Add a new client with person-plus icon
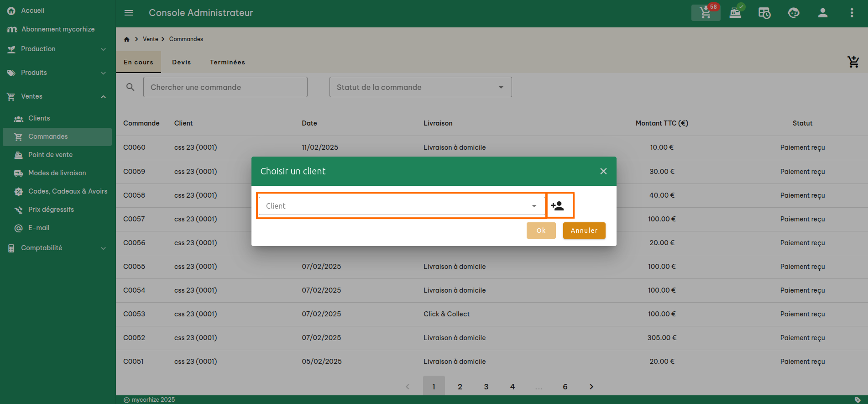Viewport: 868px width, 404px height. [558, 206]
